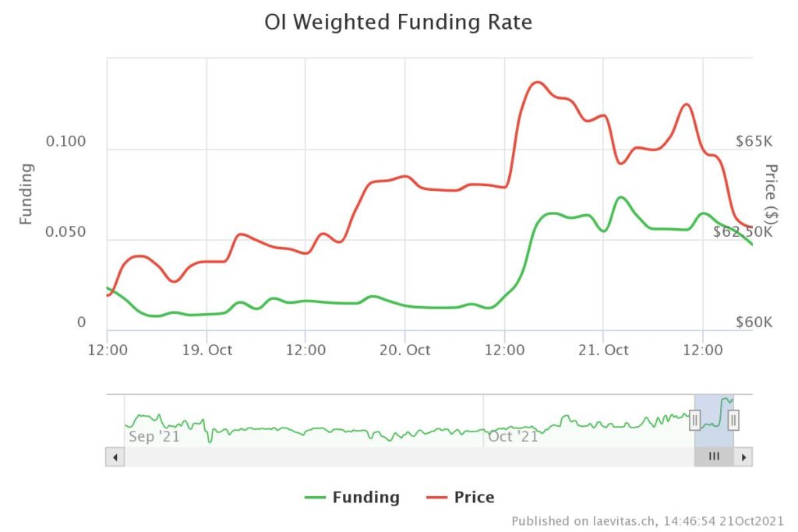
Task: Toggle the Funding series in the legend
Action: pos(351,497)
